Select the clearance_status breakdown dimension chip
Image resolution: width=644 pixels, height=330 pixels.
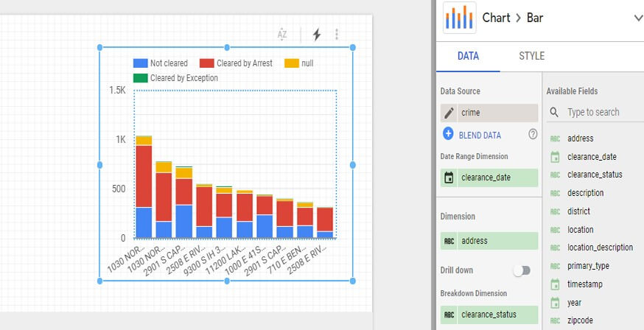pos(489,315)
